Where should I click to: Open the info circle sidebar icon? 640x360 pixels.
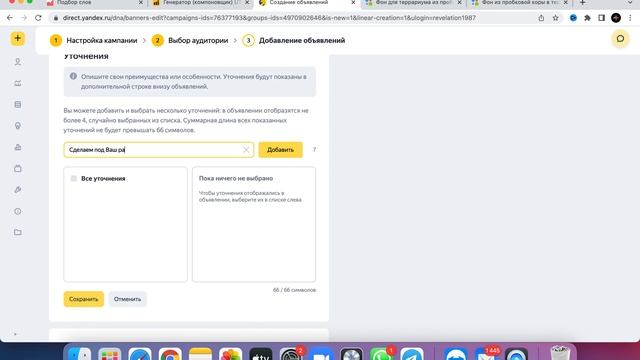[x=18, y=211]
